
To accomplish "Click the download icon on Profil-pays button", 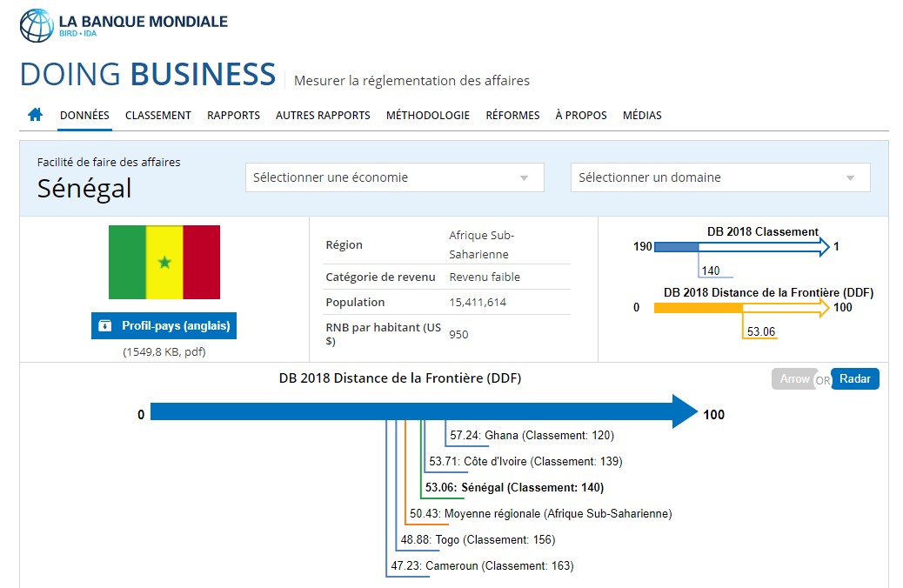I will click(x=106, y=325).
